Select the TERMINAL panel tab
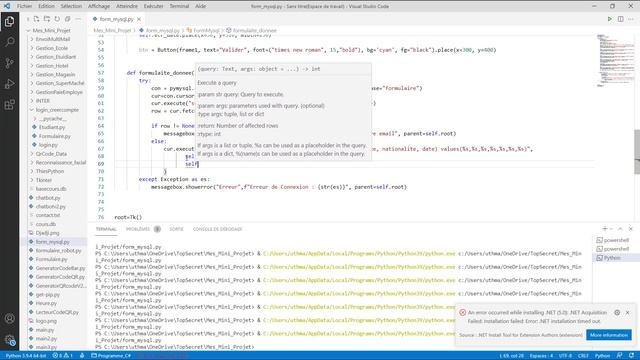Screen dimensions: 640x360 tap(106, 229)
